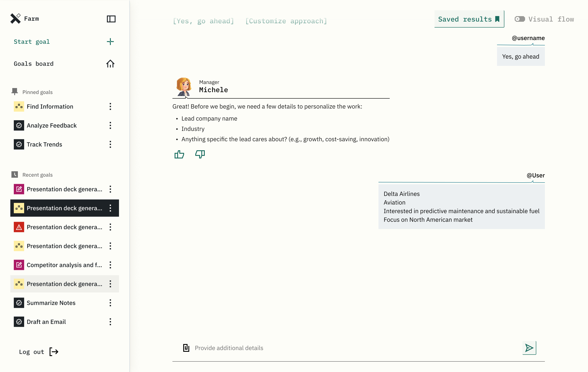
Task: Open options menu for Competitor analysis
Action: 110,265
